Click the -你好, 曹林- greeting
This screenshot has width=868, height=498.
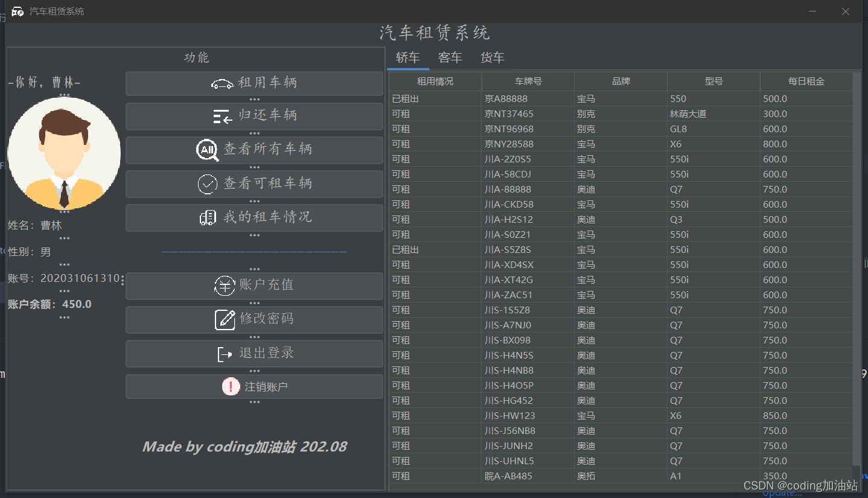point(44,83)
